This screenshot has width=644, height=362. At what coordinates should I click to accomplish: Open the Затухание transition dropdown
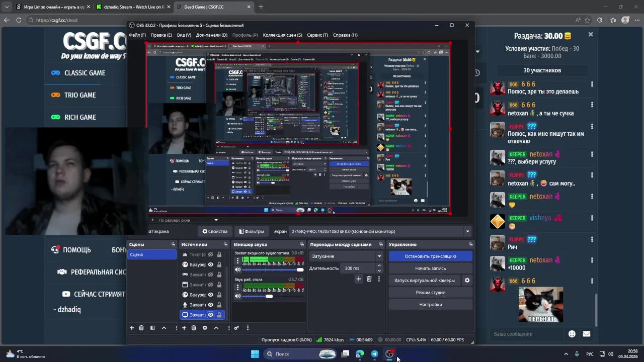click(x=347, y=256)
